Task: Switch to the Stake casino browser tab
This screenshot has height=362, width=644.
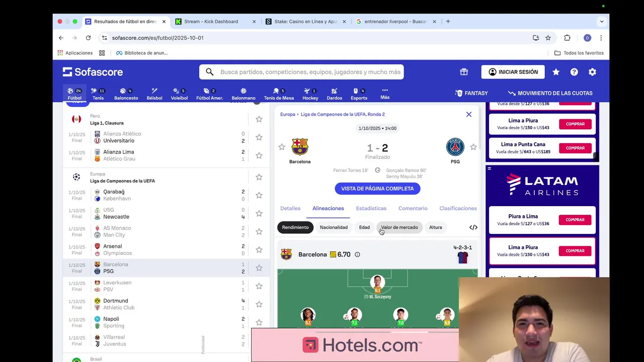Action: (305, 22)
